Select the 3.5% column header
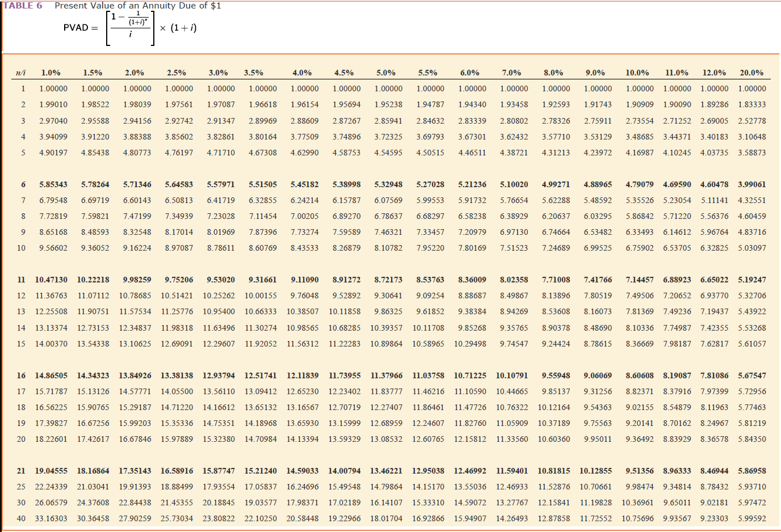The width and height of the screenshot is (781, 532). [254, 73]
